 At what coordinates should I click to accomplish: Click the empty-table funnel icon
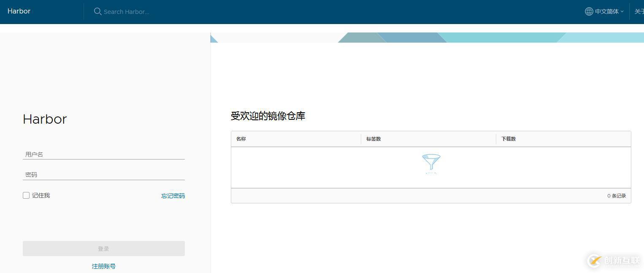431,164
